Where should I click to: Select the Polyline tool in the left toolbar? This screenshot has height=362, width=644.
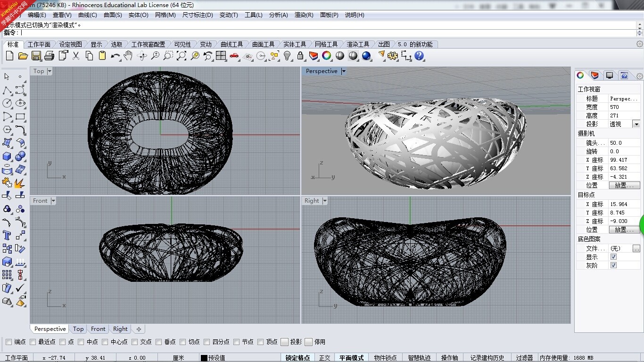7,90
